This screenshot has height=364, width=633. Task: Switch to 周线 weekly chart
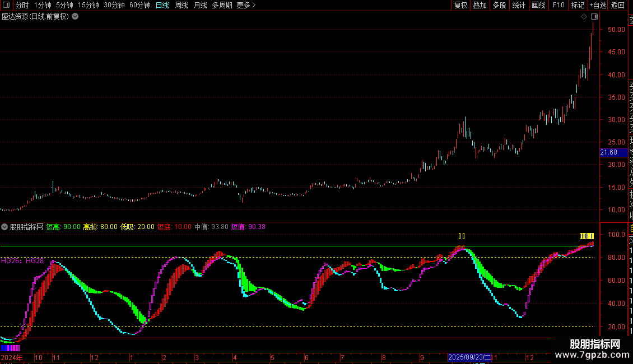click(181, 5)
